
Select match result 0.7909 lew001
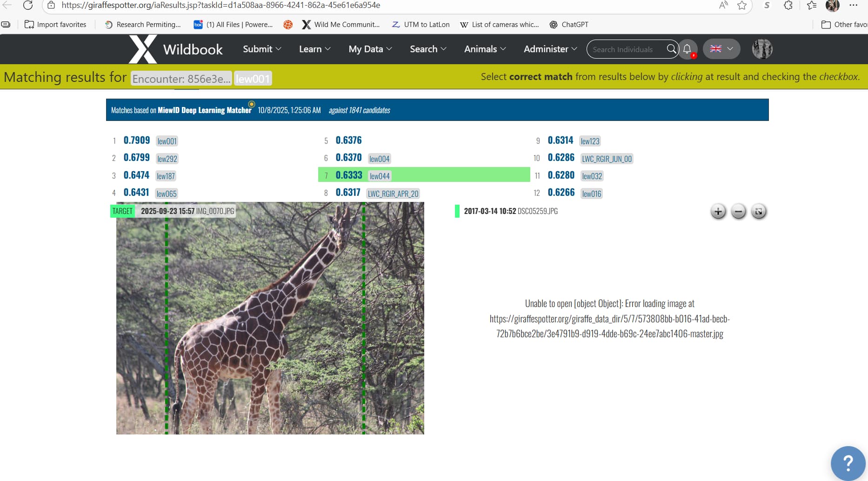137,140
